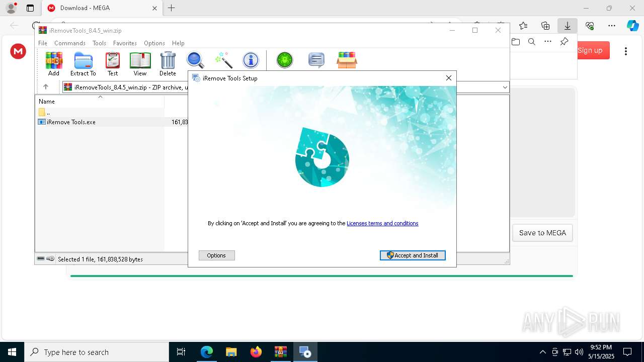Select the parent folder '..' row
This screenshot has height=362, width=644.
click(48, 112)
